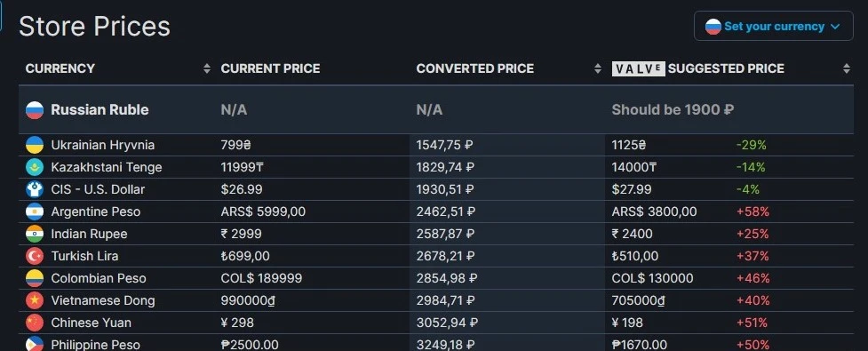Sort by Currency column arrows
This screenshot has width=868, height=351.
pos(207,68)
